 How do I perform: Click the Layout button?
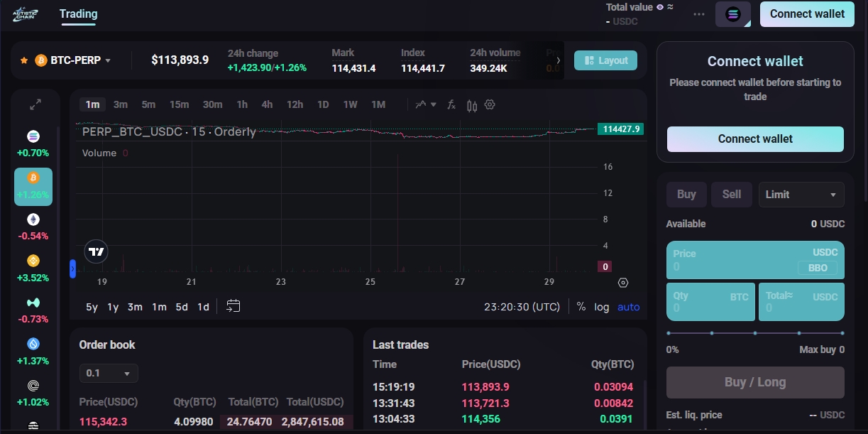pos(605,60)
